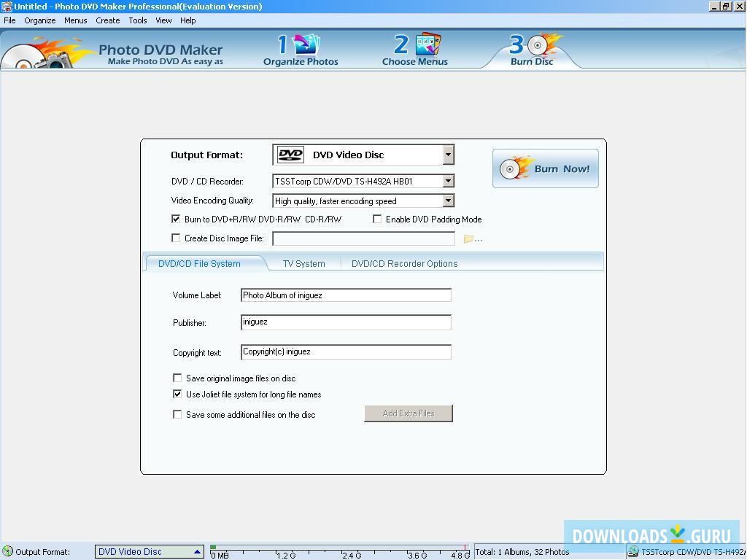Switch to the TV System tab
This screenshot has height=560, width=747.
click(304, 263)
